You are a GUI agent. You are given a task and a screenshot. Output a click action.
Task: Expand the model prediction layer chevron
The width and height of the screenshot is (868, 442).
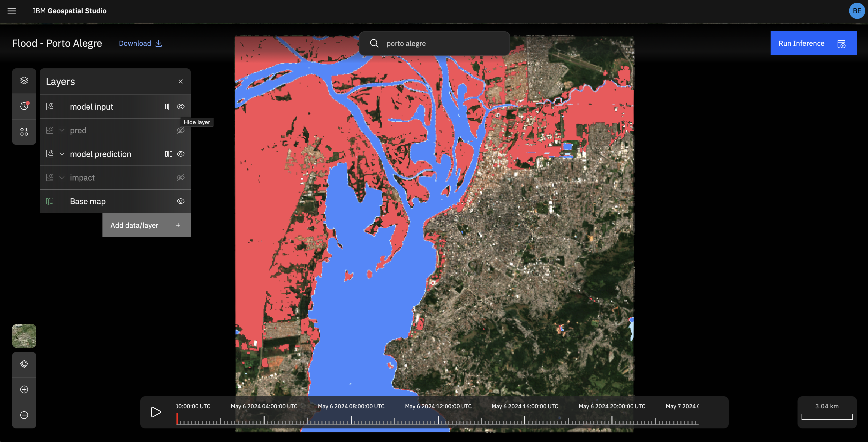(62, 154)
